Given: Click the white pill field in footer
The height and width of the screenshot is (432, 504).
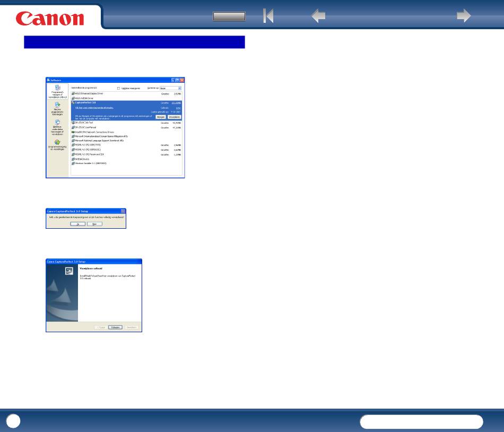Looking at the screenshot, I should click(421, 422).
